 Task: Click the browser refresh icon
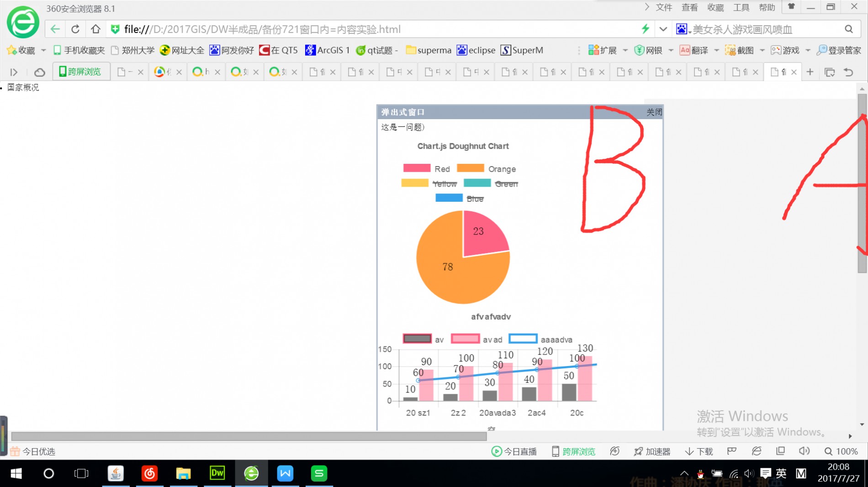[75, 29]
